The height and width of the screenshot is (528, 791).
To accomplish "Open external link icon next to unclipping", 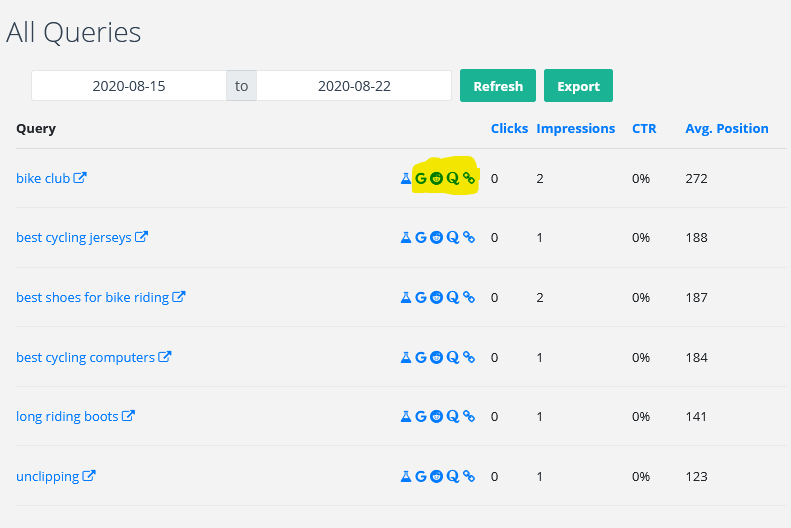I will 89,476.
